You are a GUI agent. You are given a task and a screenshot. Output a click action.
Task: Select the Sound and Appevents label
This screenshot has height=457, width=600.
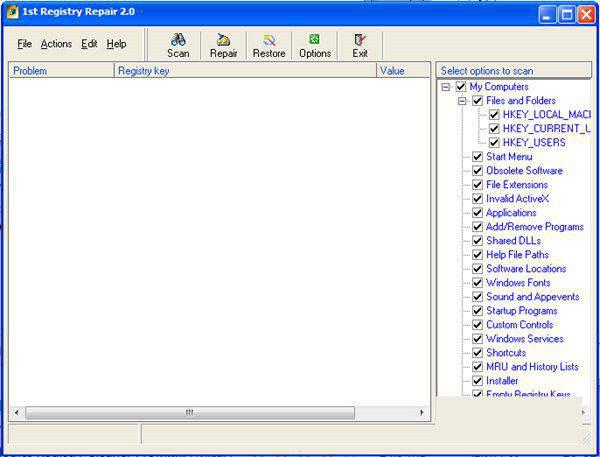click(x=533, y=297)
